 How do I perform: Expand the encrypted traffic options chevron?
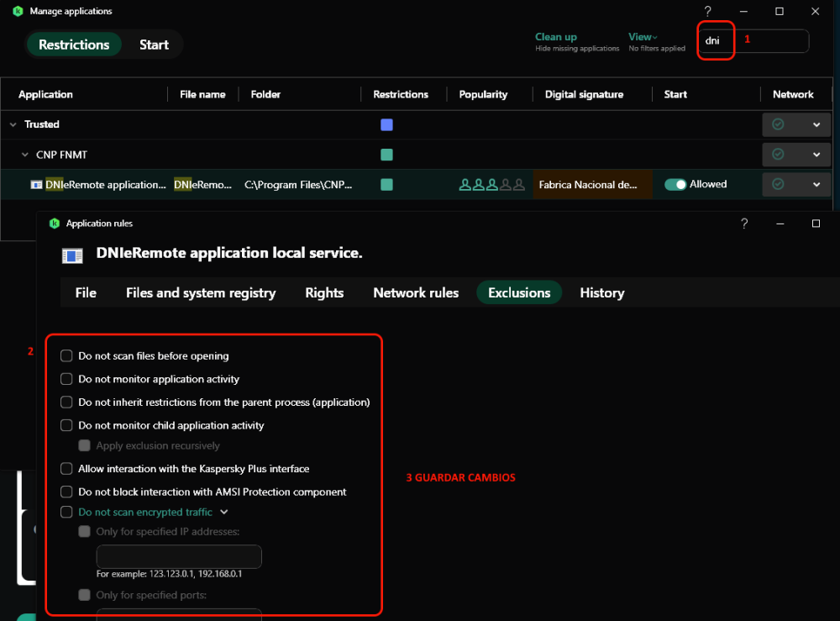224,512
